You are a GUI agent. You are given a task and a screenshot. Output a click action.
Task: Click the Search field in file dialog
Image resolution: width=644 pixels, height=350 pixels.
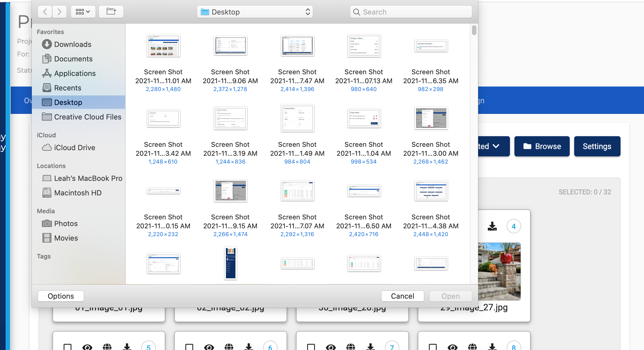[x=411, y=12]
